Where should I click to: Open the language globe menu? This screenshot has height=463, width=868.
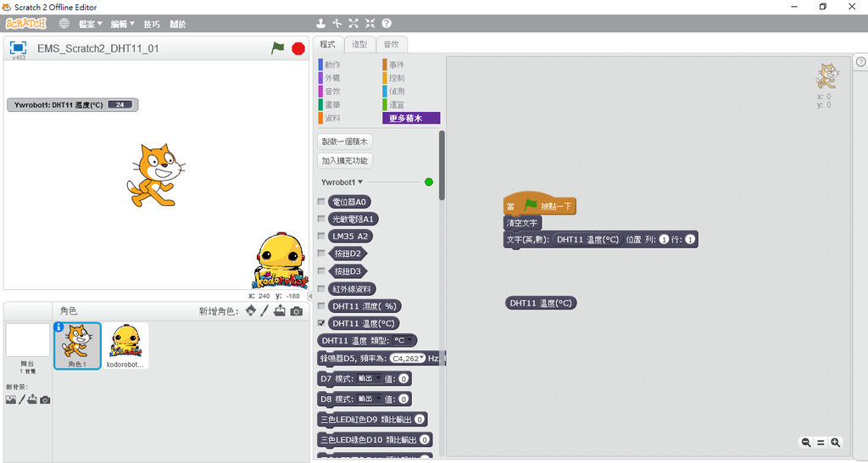[x=64, y=24]
